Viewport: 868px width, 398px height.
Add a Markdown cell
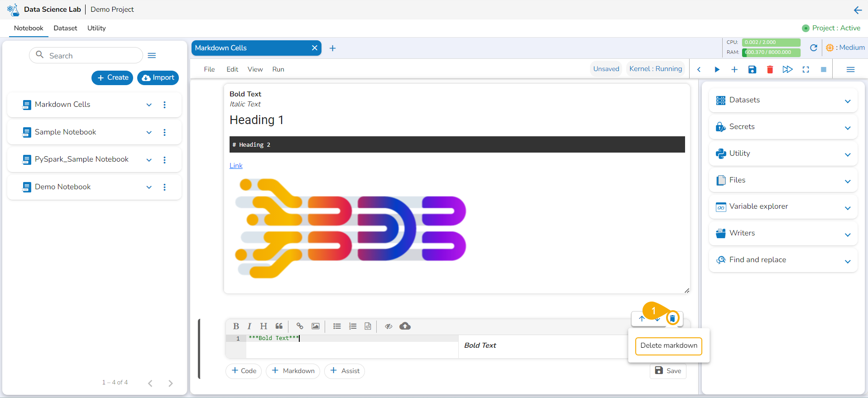293,371
